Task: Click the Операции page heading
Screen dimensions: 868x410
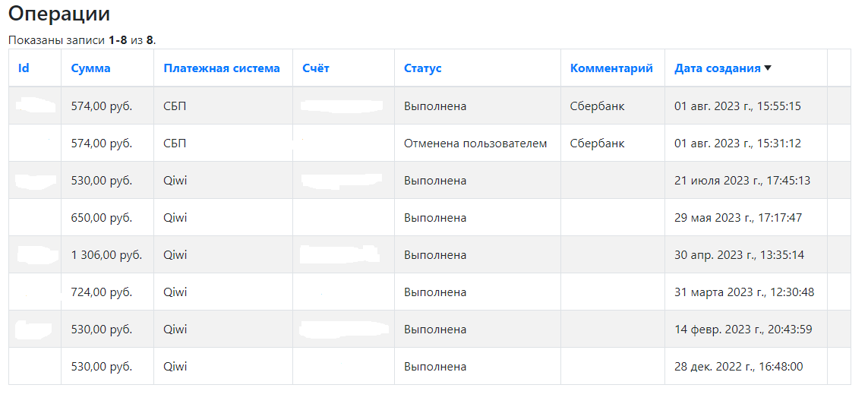Action: coord(59,14)
